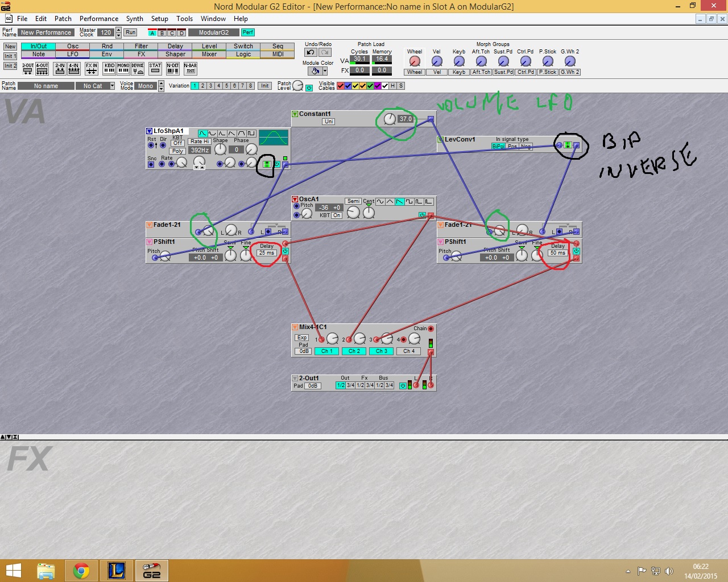Click the Undo arrow button

(311, 52)
